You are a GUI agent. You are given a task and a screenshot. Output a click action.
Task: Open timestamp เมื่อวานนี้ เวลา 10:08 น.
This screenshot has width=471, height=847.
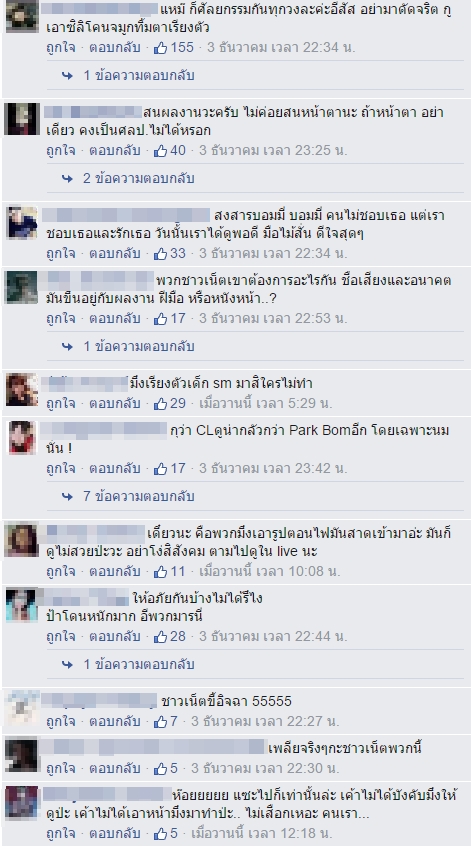tap(270, 572)
